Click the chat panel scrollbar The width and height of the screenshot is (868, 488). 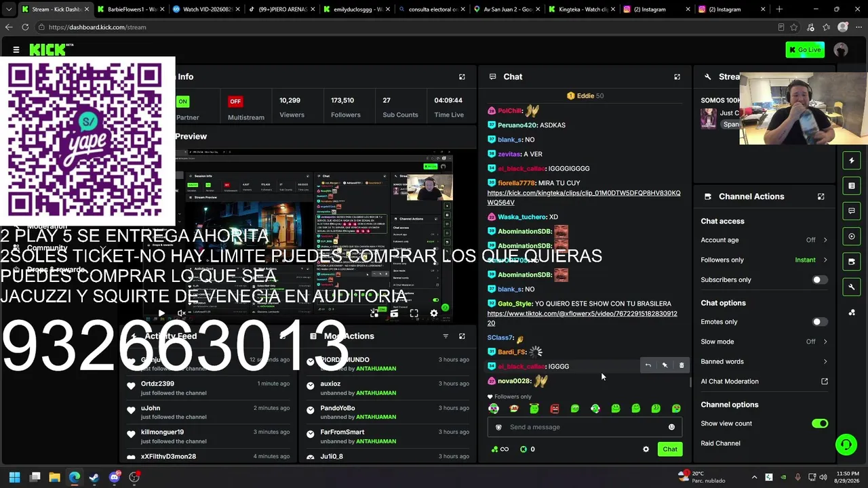pyautogui.click(x=690, y=382)
